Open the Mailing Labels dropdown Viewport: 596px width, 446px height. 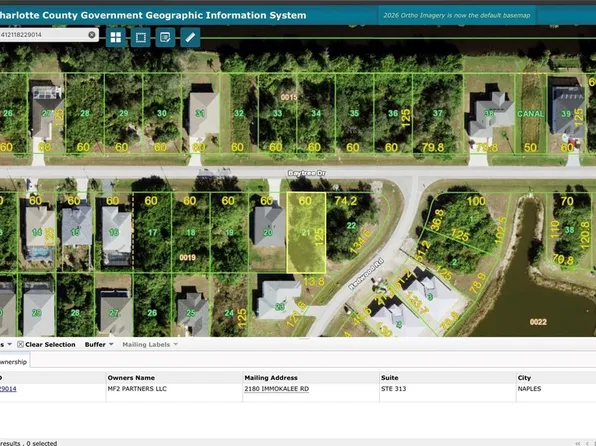150,344
